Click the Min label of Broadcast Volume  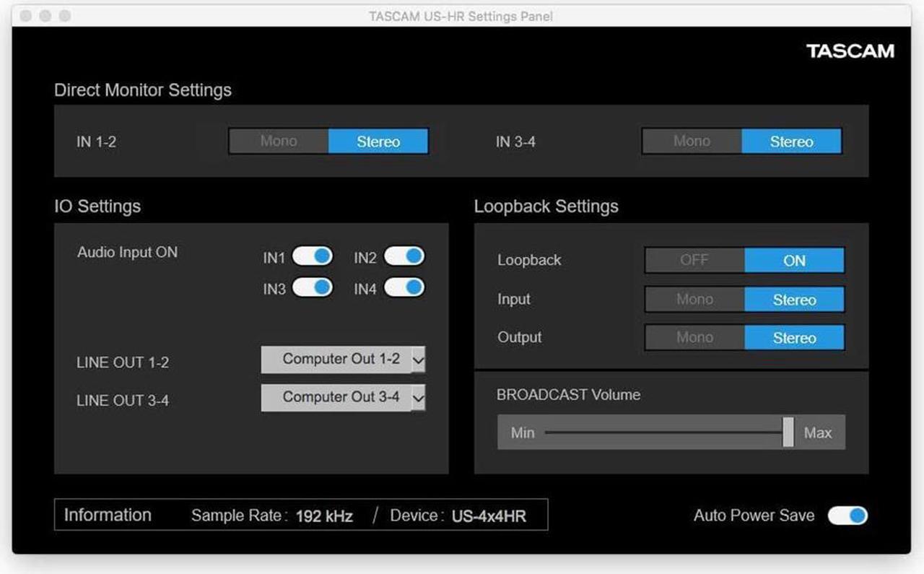(x=523, y=432)
